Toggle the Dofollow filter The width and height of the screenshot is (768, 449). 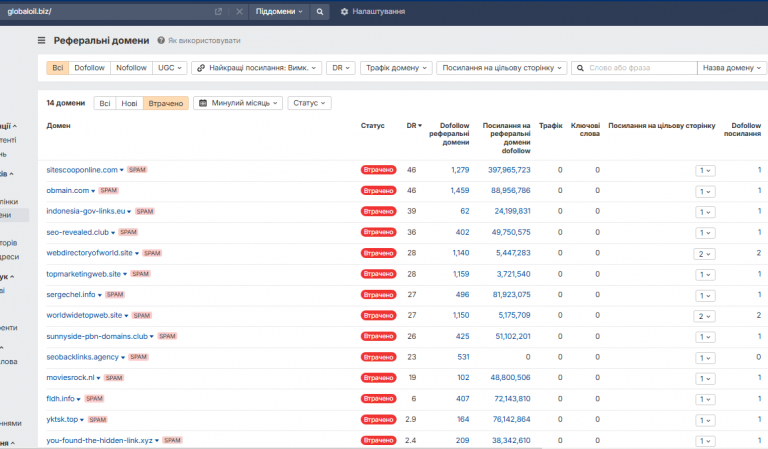coord(90,68)
